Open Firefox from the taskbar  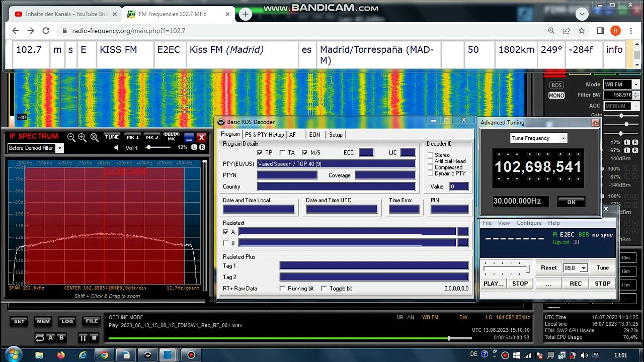point(61,355)
